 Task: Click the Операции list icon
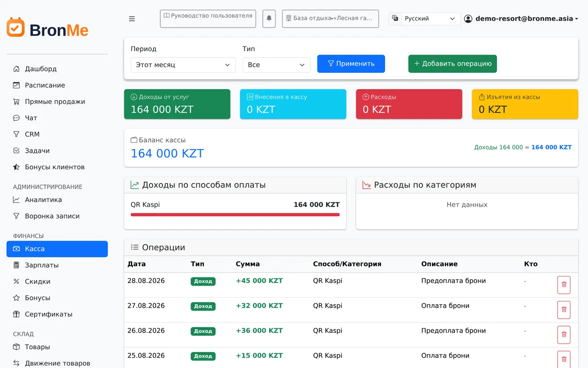tap(135, 247)
